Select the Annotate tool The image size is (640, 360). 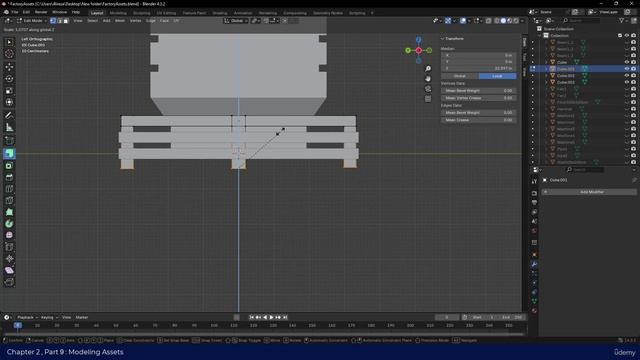(9, 116)
